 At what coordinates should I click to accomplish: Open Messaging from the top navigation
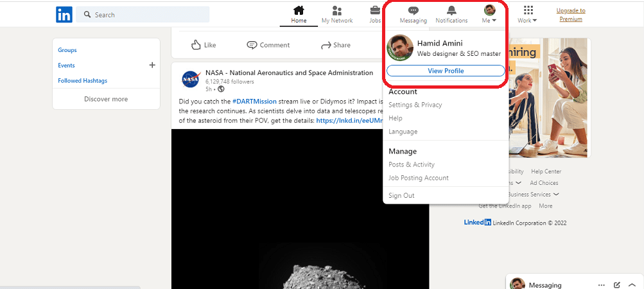(x=413, y=15)
